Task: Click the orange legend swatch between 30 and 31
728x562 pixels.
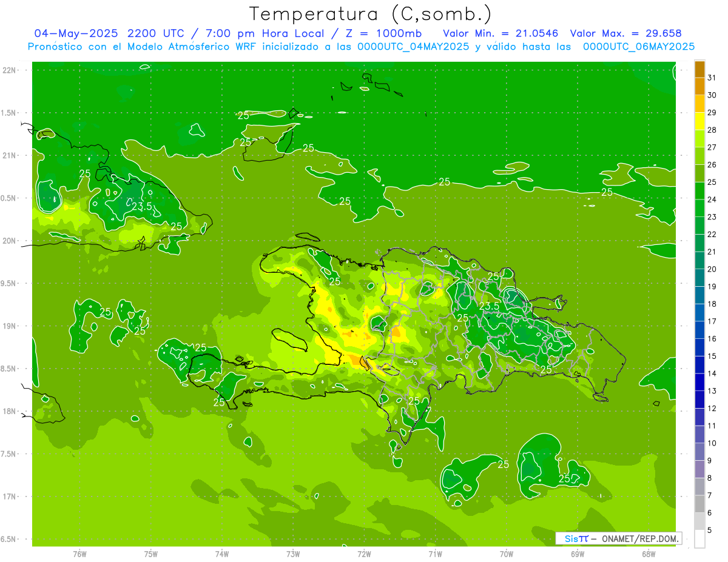Action: pyautogui.click(x=699, y=86)
